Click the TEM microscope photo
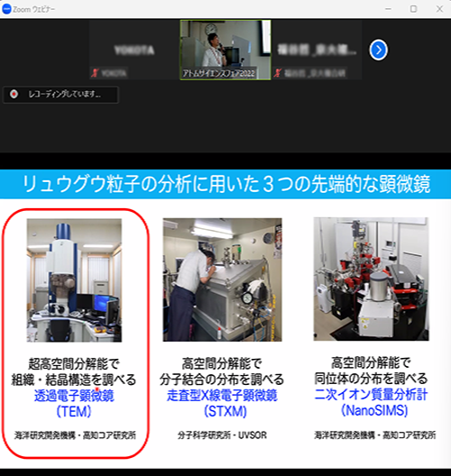Viewport: 451px width, 476px height. (74, 280)
